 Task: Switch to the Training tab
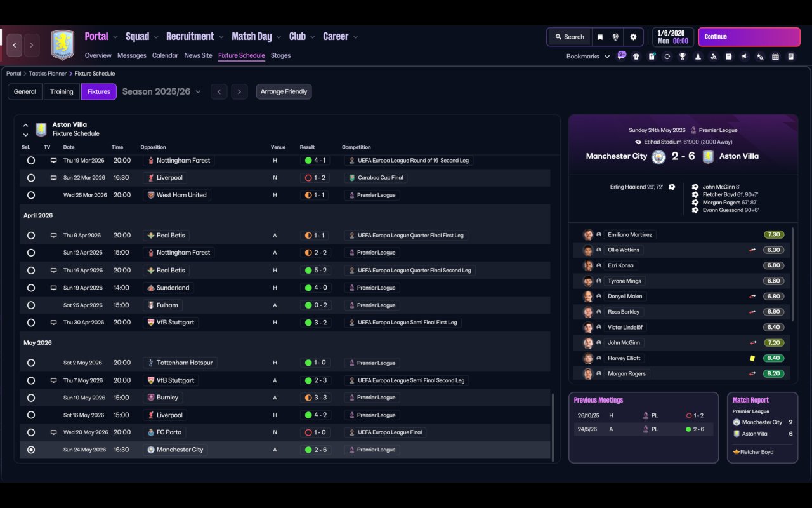(x=62, y=91)
